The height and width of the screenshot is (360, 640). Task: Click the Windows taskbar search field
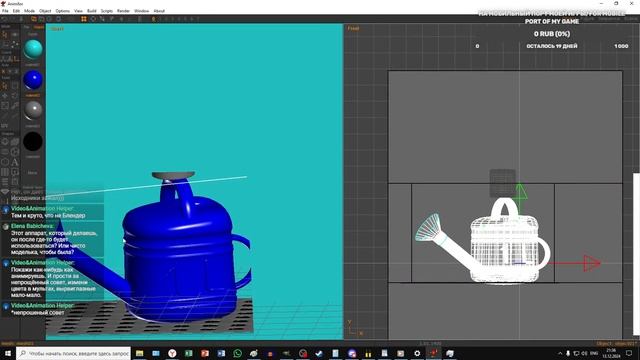[x=73, y=353]
